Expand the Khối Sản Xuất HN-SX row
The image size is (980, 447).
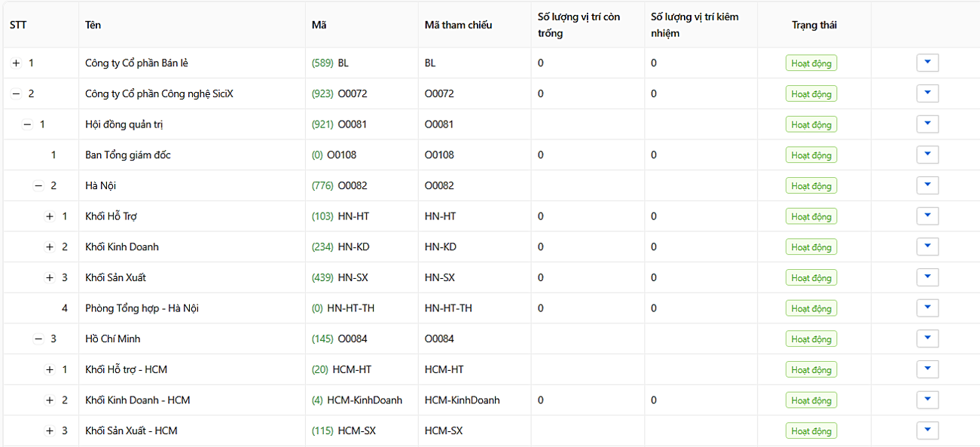pos(50,277)
